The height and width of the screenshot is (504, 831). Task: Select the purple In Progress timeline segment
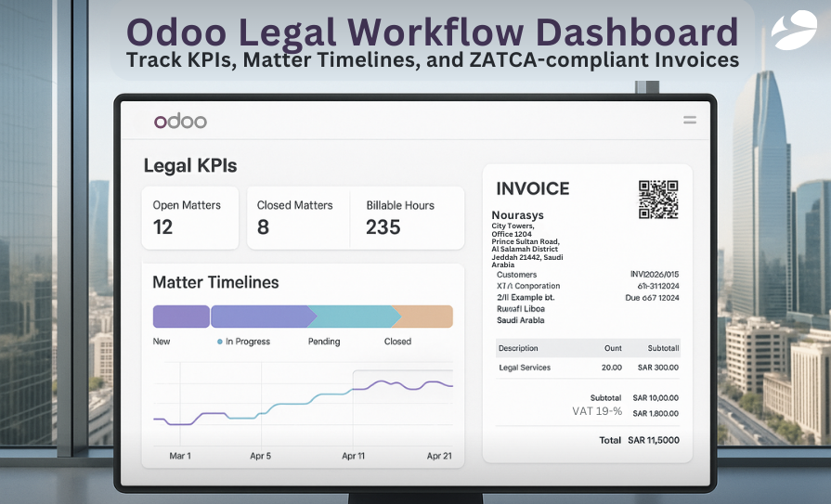pyautogui.click(x=263, y=317)
